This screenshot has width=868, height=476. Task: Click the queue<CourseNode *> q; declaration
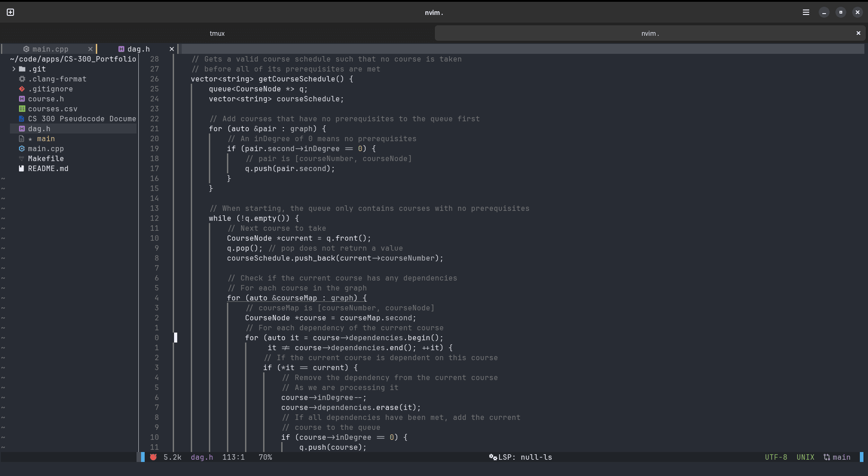[x=258, y=89]
